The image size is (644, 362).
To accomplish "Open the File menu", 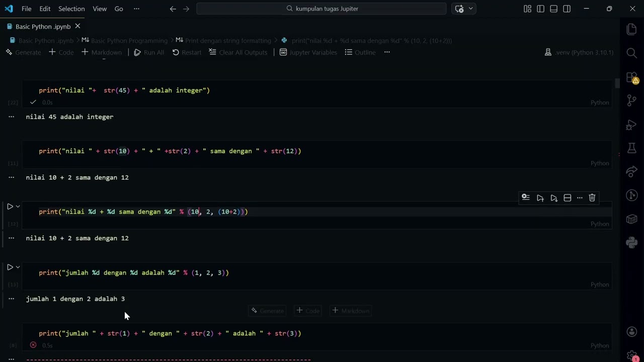I will coord(27,9).
